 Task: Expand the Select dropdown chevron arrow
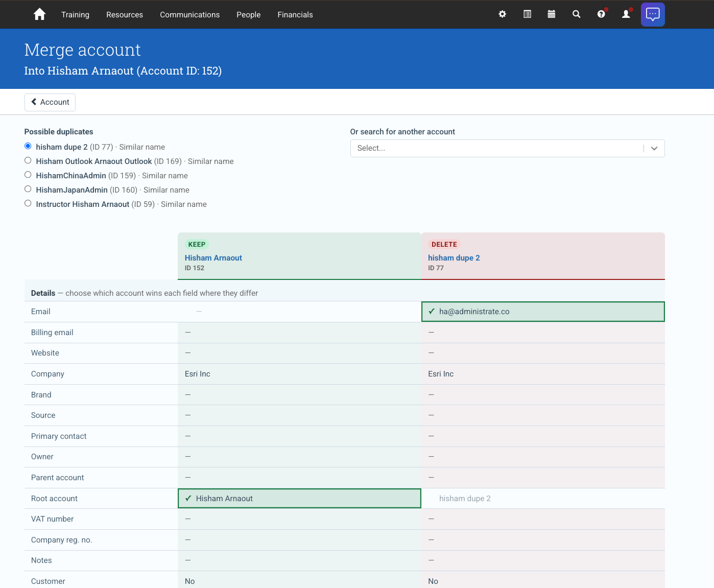click(x=654, y=148)
